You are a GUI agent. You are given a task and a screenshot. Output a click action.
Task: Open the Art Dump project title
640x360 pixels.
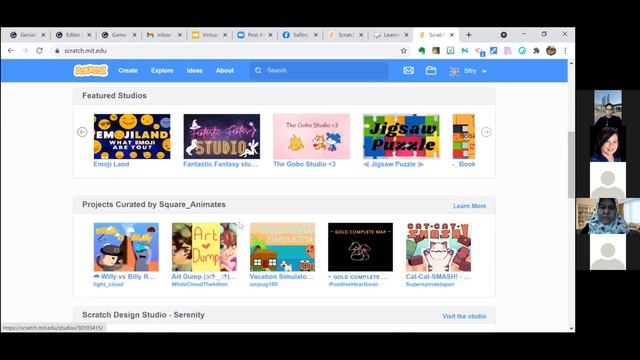(x=204, y=276)
